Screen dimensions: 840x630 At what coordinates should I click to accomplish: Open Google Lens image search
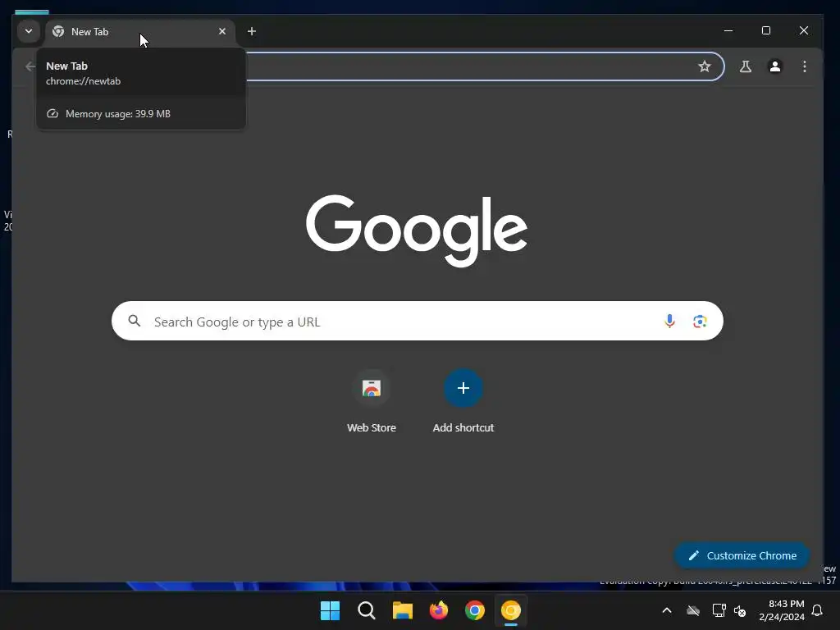pos(700,321)
